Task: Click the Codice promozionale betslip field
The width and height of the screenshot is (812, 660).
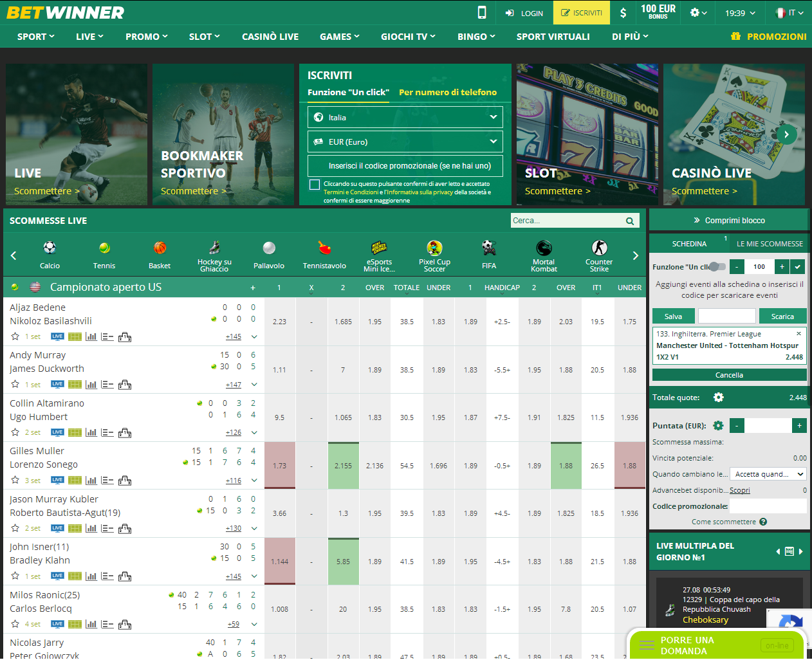Action: tap(768, 506)
